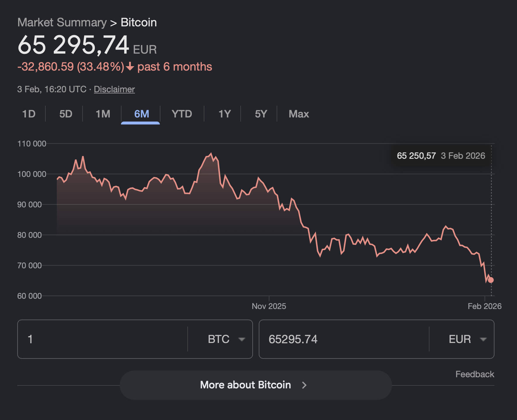This screenshot has height=420, width=517.
Task: Click the Market Summary breadcrumb
Action: tap(62, 23)
